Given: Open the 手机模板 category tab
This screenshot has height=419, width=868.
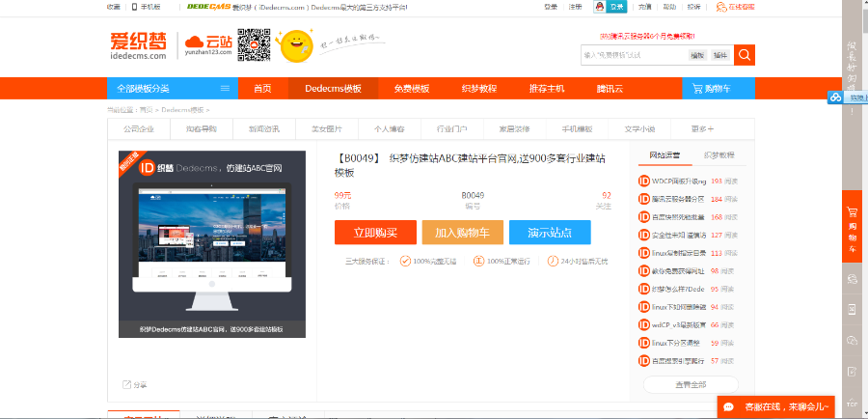Looking at the screenshot, I should 577,129.
